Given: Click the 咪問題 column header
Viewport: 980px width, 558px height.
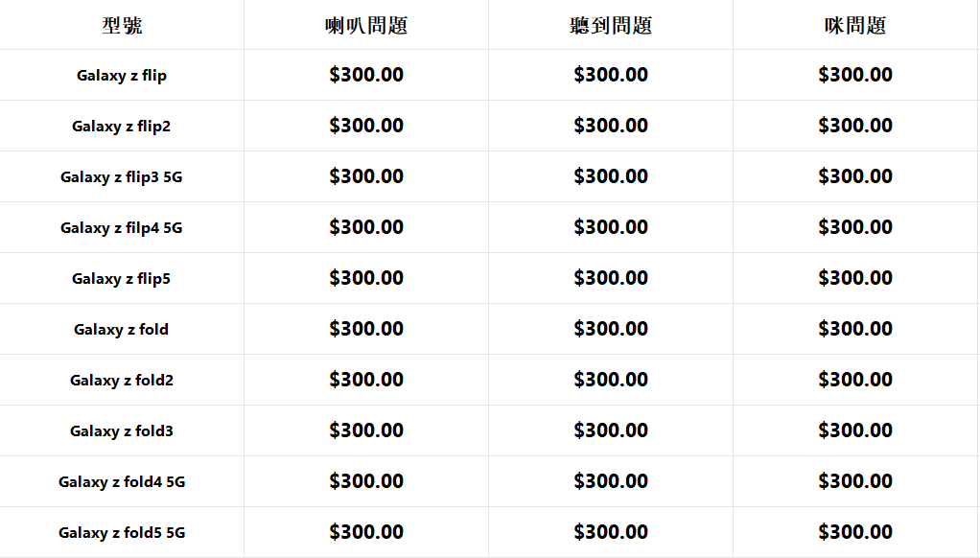Looking at the screenshot, I should click(855, 26).
